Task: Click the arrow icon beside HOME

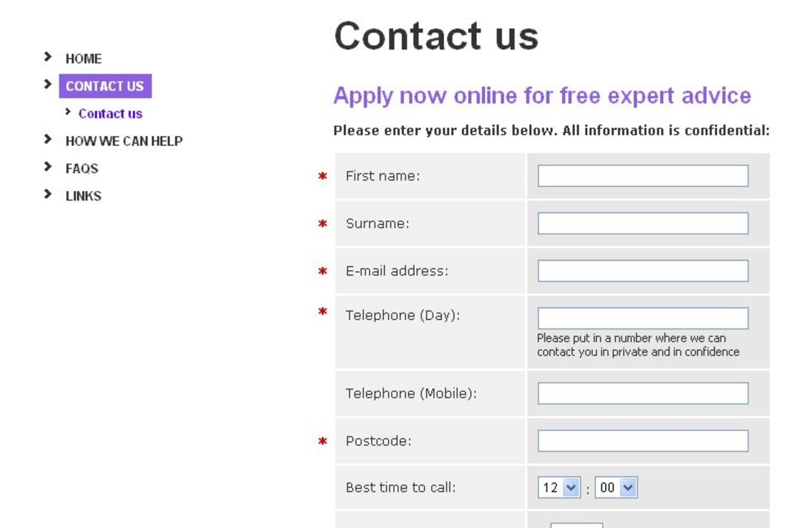Action: 48,57
